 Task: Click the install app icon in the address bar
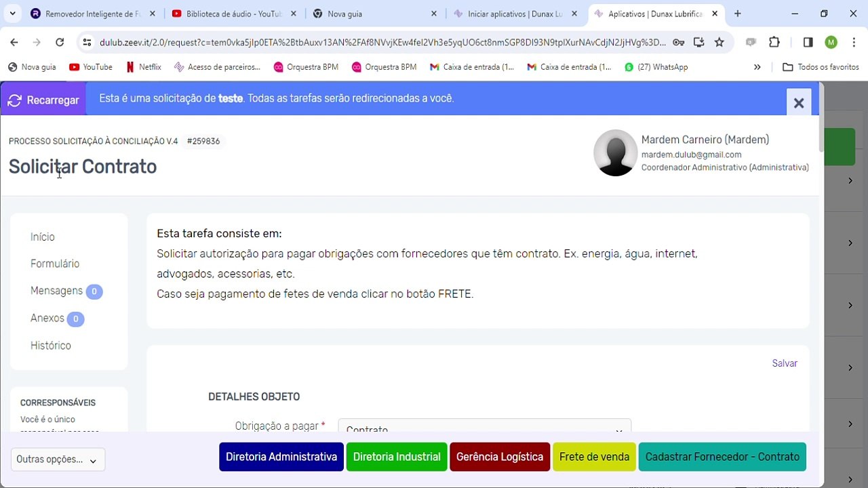click(698, 42)
